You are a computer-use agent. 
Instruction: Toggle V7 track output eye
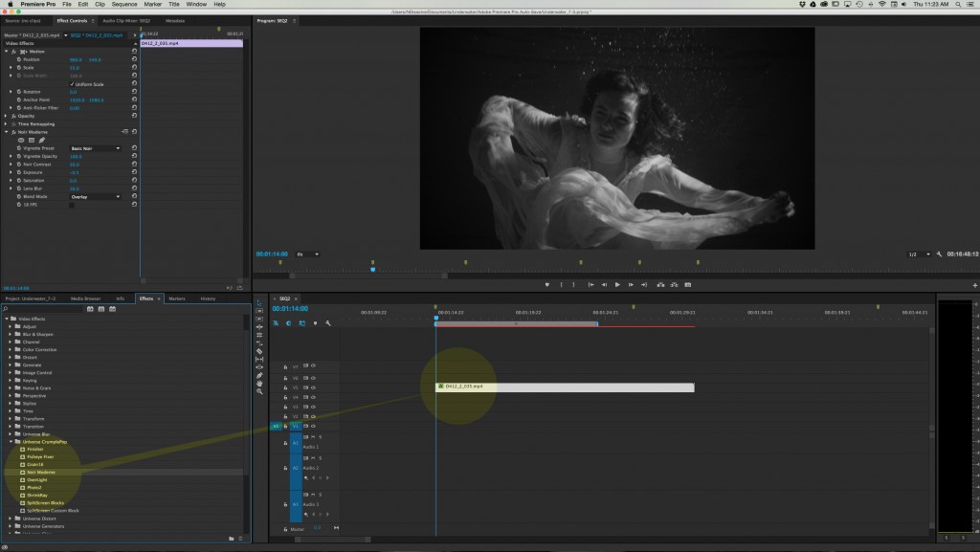click(313, 365)
